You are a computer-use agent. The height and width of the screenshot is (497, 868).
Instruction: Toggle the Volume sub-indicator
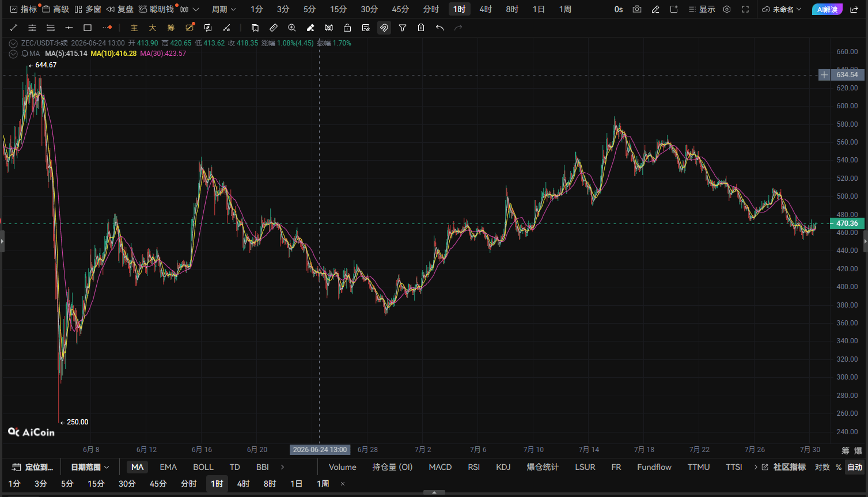pyautogui.click(x=343, y=467)
